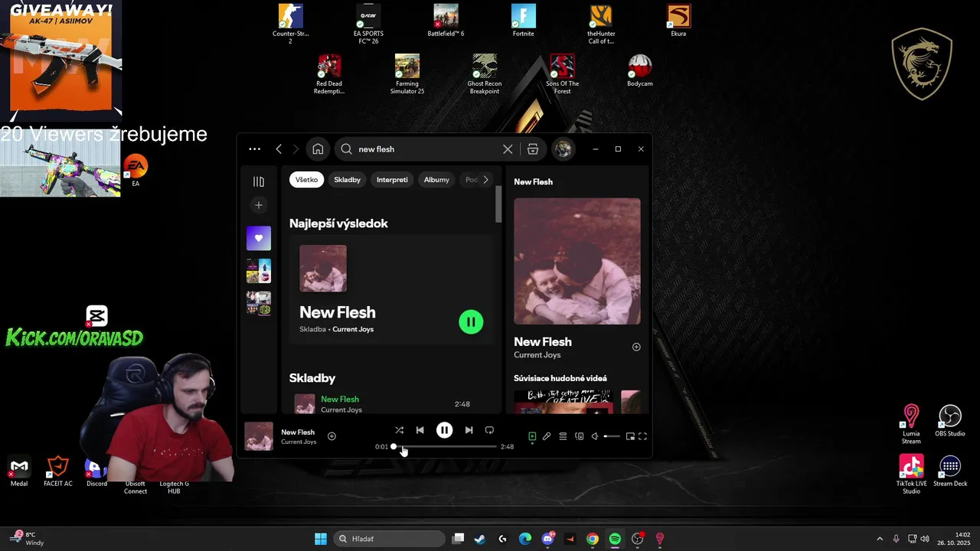980x551 pixels.
Task: Open the Spotify miniplayer
Action: point(630,436)
